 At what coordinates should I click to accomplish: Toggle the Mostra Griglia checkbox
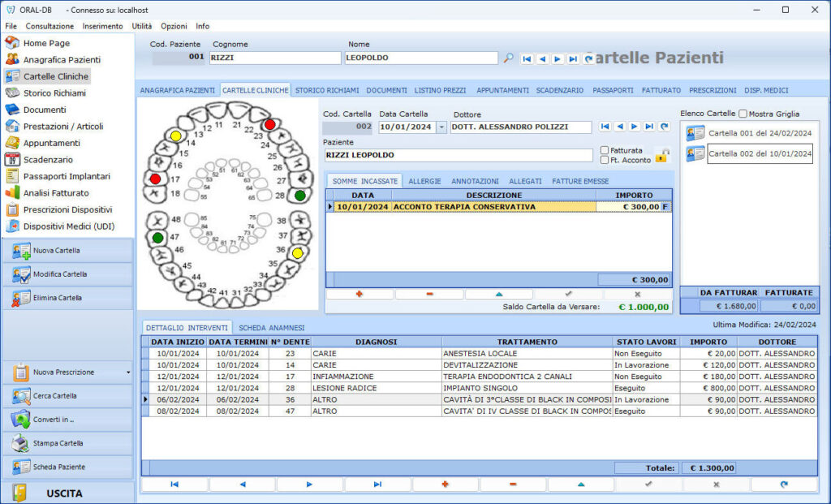(743, 114)
